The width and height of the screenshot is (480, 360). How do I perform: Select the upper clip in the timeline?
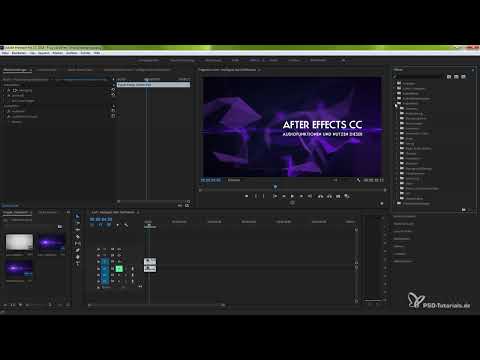click(x=150, y=261)
